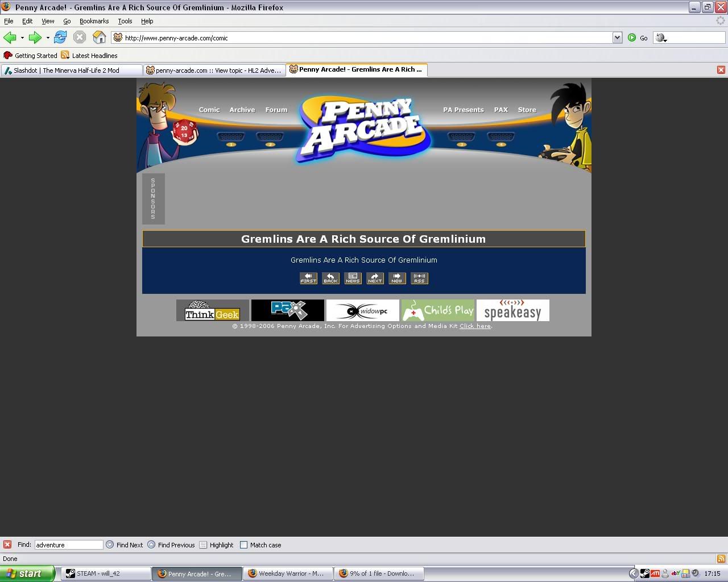Go forward with the green Forward arrow

click(35, 38)
